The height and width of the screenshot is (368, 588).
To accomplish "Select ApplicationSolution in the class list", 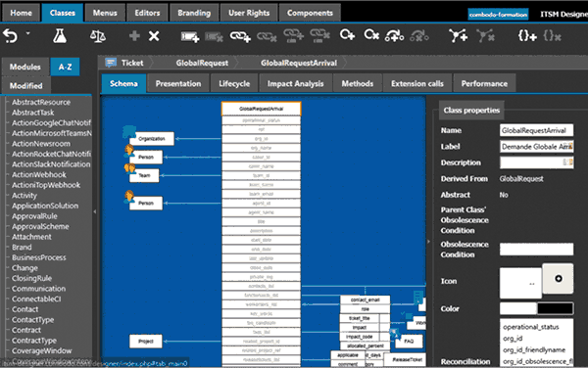I will coord(45,206).
